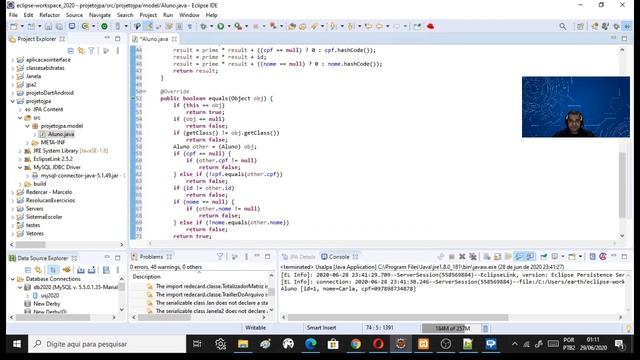
Task: Open the Run button dropdown arrow
Action: [229, 27]
